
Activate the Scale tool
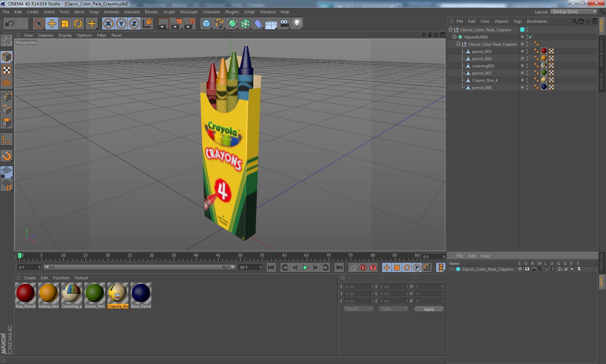coord(65,24)
